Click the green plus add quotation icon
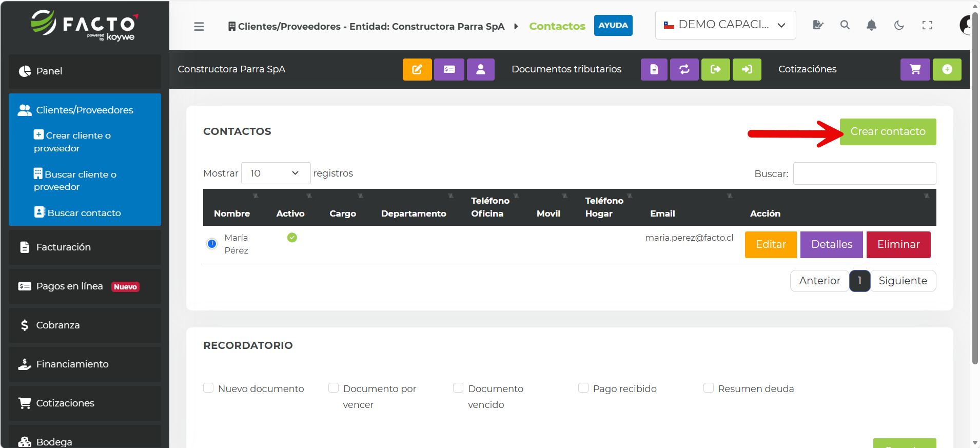Viewport: 980px width, 448px height. 947,69
